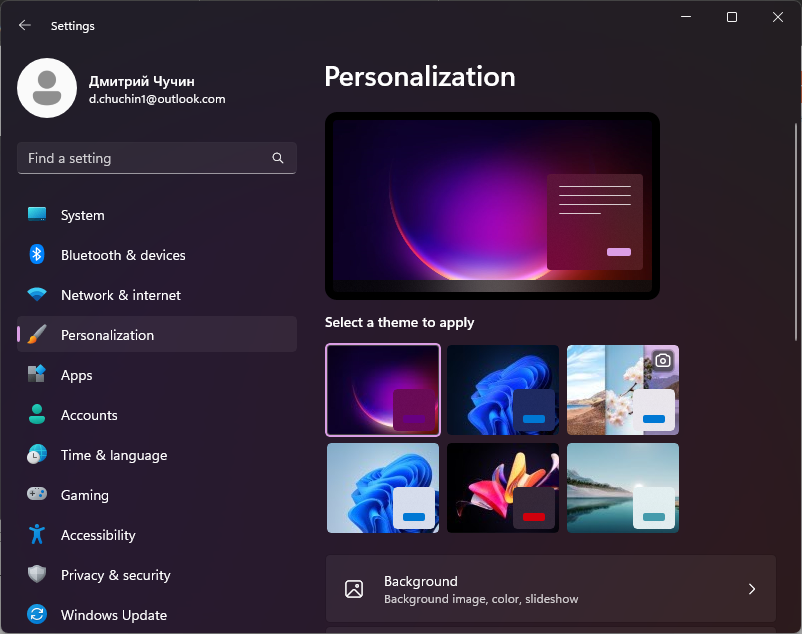The image size is (802, 634).
Task: Apply the purple glow dark theme
Action: pyautogui.click(x=383, y=390)
